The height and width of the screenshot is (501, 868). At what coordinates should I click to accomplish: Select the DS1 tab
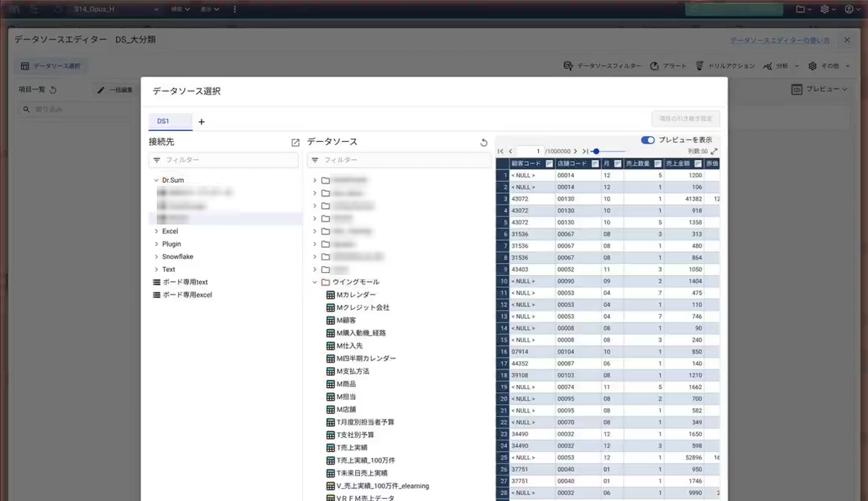[170, 121]
